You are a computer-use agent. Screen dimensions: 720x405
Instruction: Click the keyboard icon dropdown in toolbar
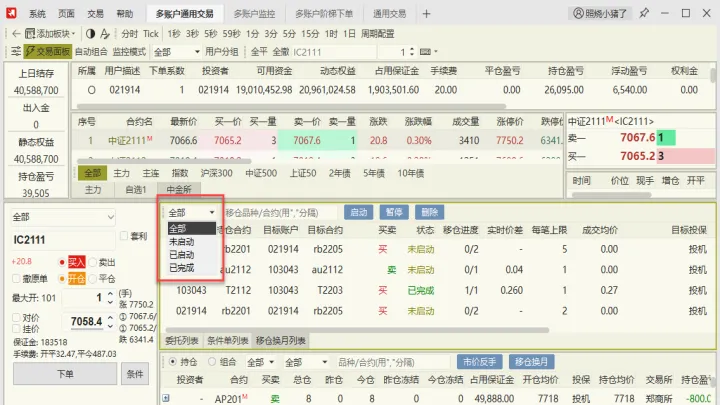pyautogui.click(x=428, y=51)
